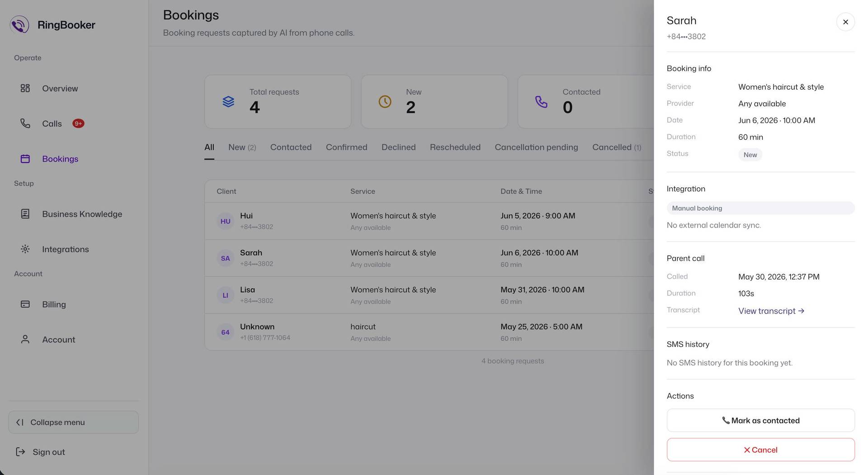Open Lisa's booking row

coord(429,295)
